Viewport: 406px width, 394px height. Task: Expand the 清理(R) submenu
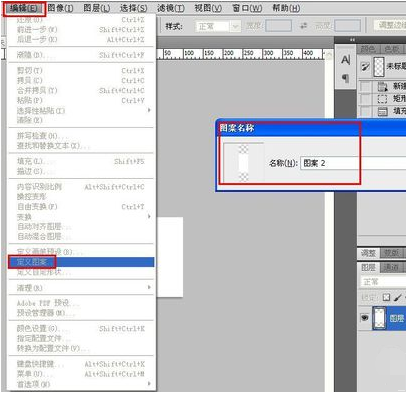(81, 288)
